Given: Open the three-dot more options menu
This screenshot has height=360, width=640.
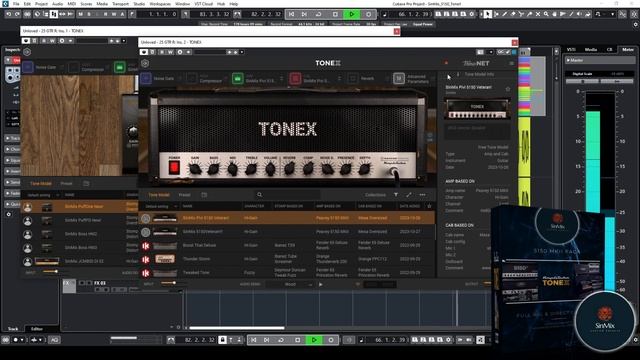Looking at the screenshot, I should [x=422, y=195].
